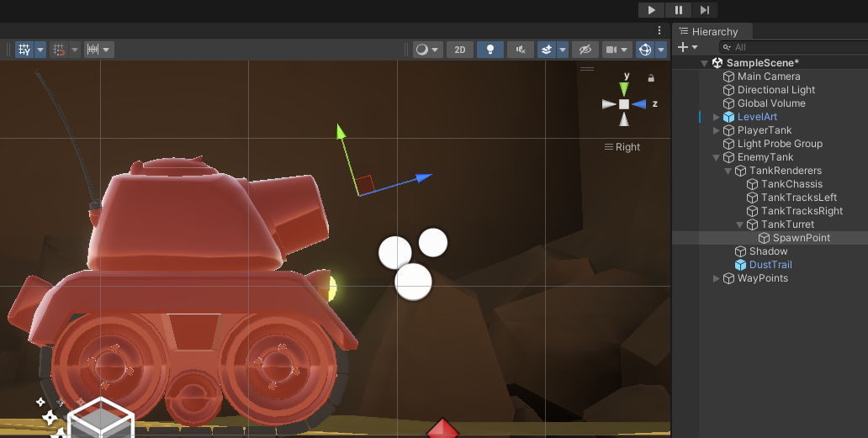Click the green Y move handle arrow
This screenshot has width=868, height=438.
tap(341, 131)
